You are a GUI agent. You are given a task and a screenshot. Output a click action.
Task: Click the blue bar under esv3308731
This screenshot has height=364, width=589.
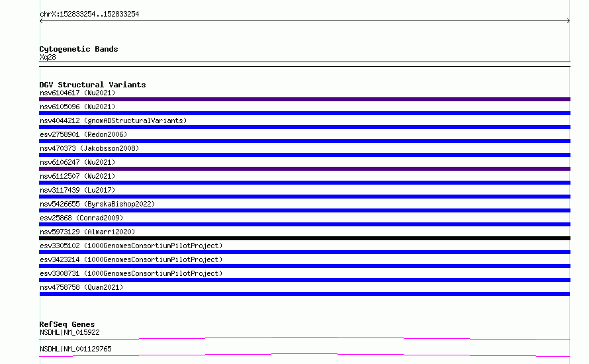[x=304, y=280]
